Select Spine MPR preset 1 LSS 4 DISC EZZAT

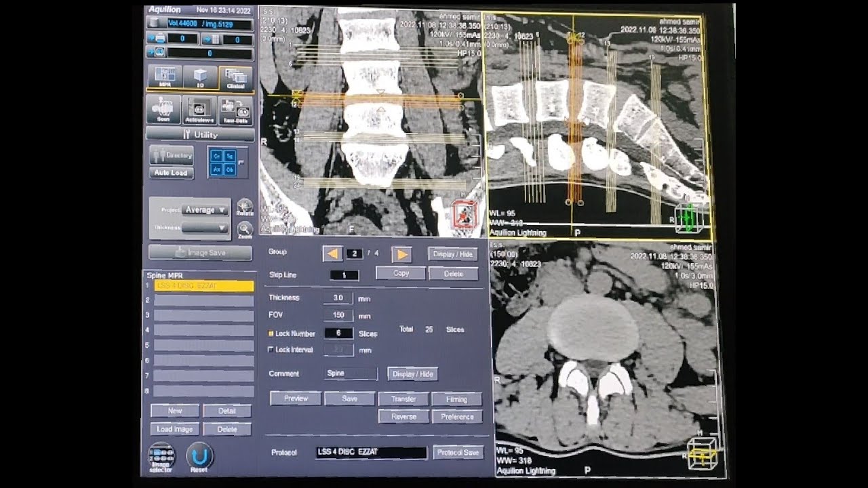[x=203, y=286]
